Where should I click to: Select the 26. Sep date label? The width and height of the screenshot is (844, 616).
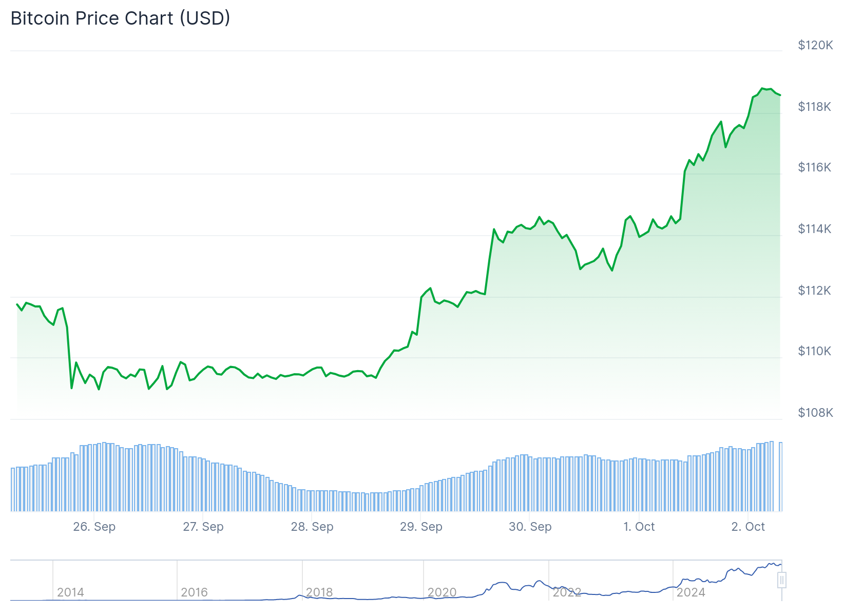click(94, 527)
